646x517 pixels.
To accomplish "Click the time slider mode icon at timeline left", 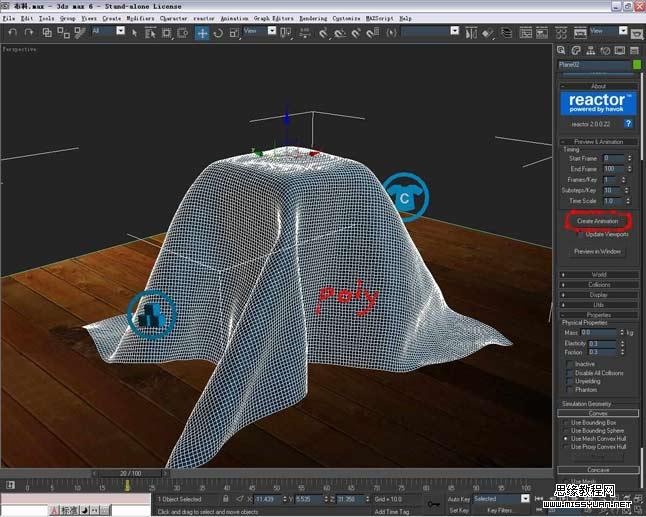I will (x=10, y=485).
